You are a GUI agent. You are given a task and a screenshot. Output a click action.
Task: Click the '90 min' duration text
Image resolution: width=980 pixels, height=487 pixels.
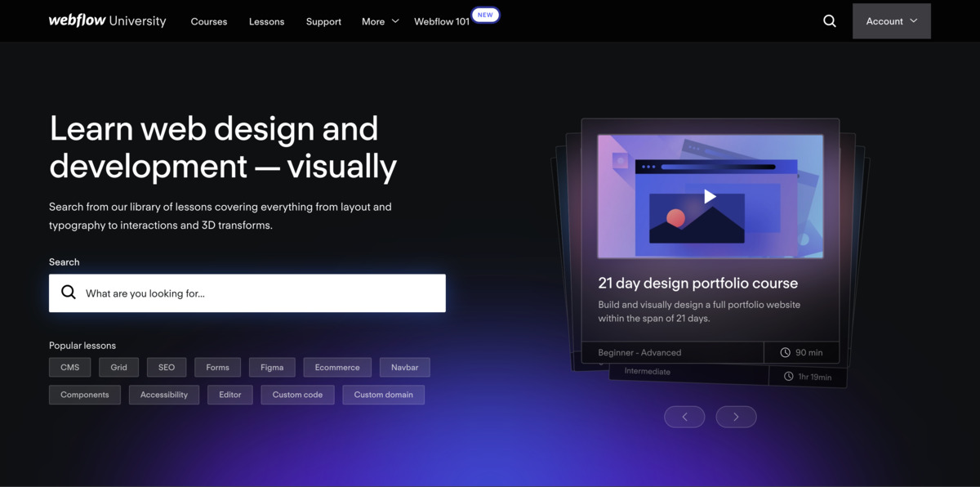coord(809,352)
